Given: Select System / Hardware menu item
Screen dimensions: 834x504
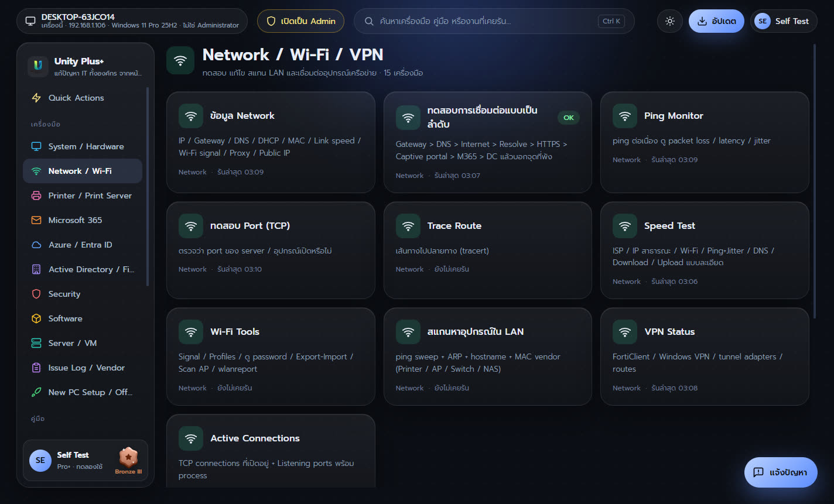Looking at the screenshot, I should pyautogui.click(x=83, y=146).
